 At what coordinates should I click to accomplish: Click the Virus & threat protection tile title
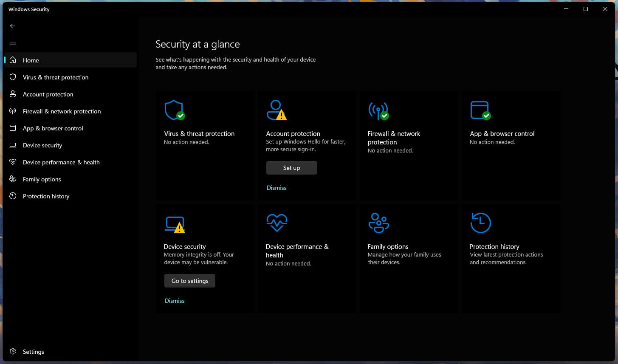pyautogui.click(x=199, y=133)
